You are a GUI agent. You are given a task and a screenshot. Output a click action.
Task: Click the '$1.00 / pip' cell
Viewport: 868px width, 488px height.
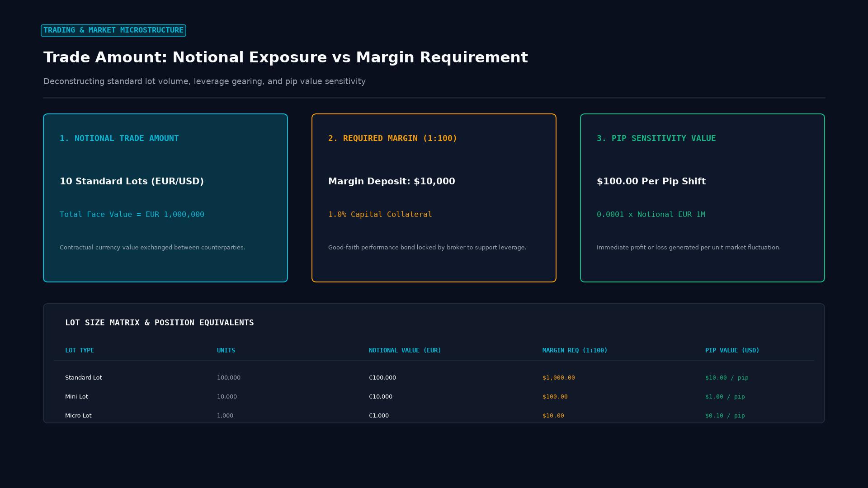[x=725, y=397]
